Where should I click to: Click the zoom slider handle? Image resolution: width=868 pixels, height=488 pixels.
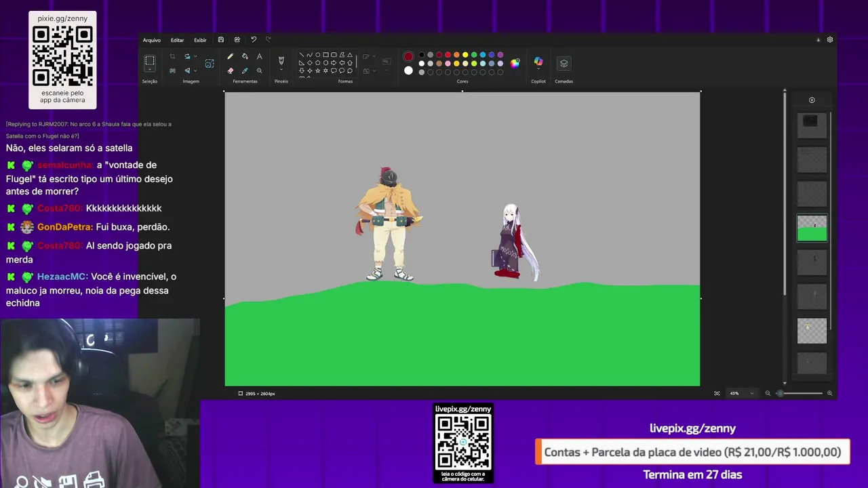[780, 393]
